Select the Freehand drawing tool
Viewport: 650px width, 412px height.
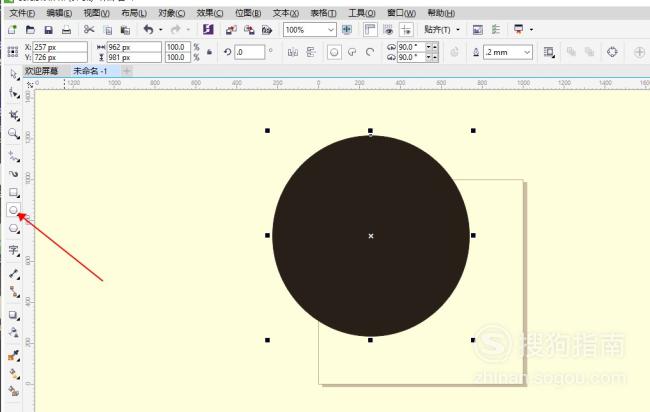tap(14, 157)
